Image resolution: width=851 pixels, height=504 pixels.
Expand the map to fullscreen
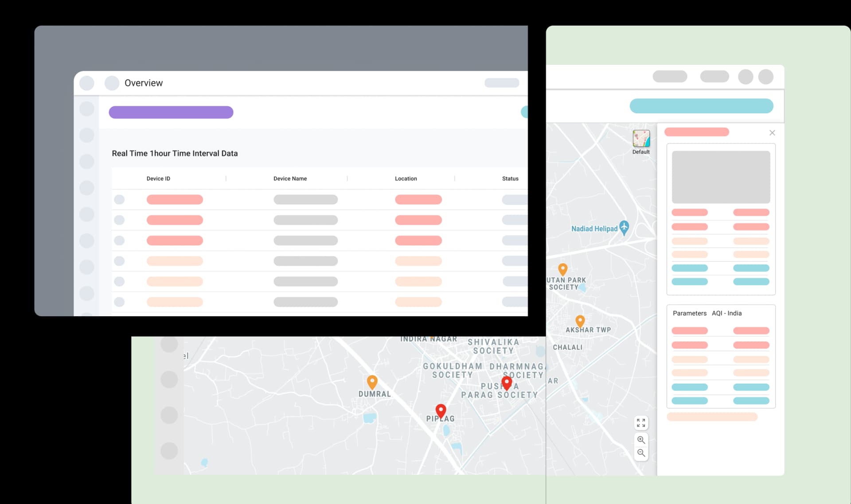641,423
